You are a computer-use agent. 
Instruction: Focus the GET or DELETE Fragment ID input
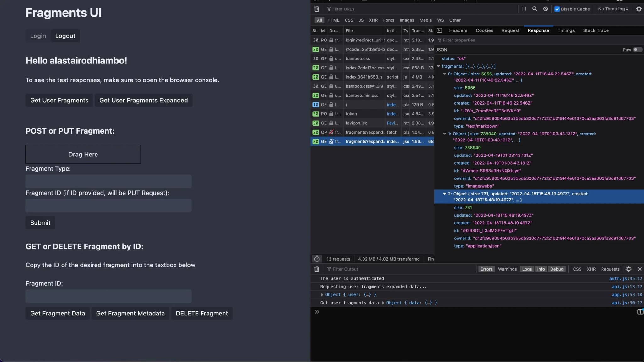pos(108,296)
